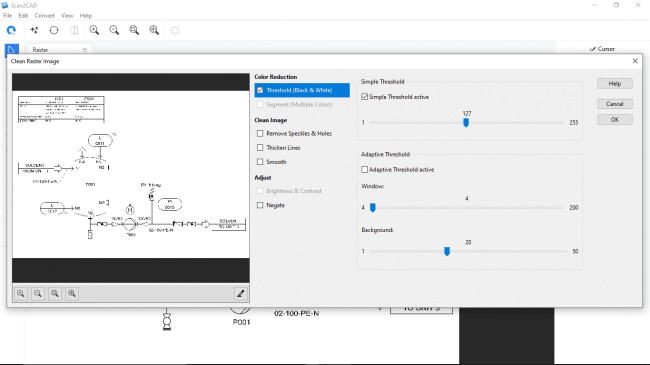
Task: Open the Raster tab menu icon
Action: click(85, 50)
